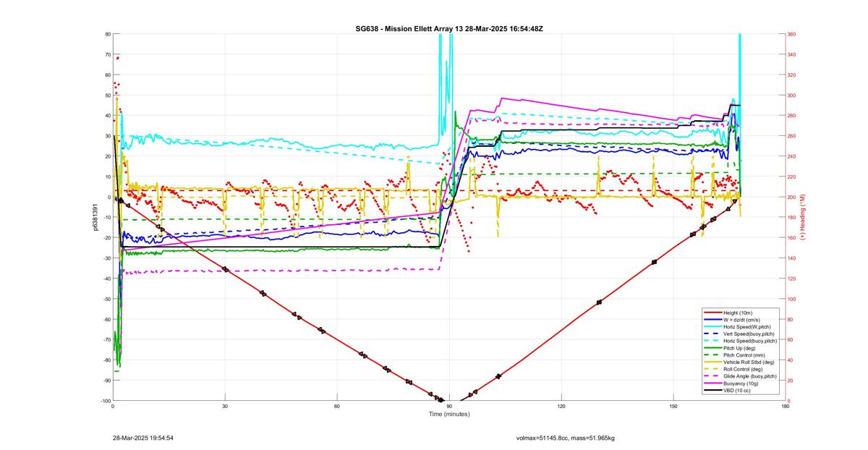
Task: Select 'Roll Control (deg)' legend entry
Action: pos(743,369)
